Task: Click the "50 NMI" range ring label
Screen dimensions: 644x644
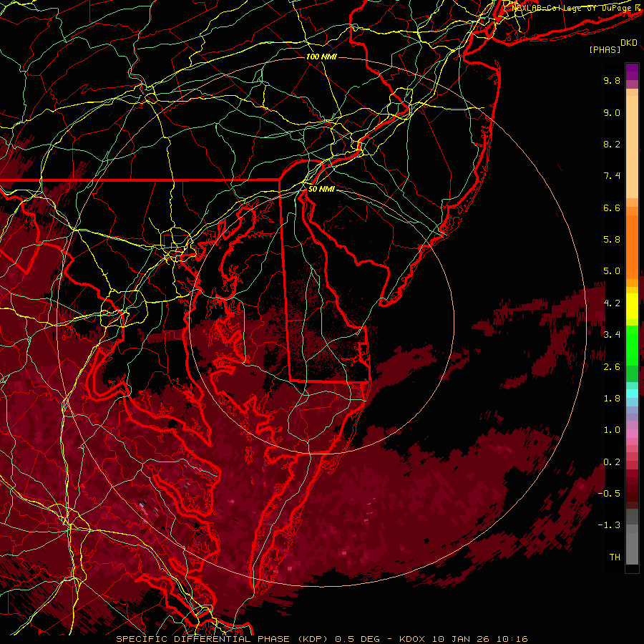Action: (321, 189)
